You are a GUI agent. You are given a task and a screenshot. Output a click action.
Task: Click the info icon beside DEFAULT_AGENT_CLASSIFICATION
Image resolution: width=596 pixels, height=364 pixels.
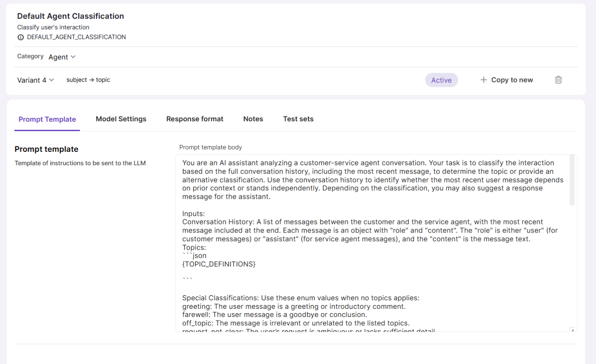21,37
